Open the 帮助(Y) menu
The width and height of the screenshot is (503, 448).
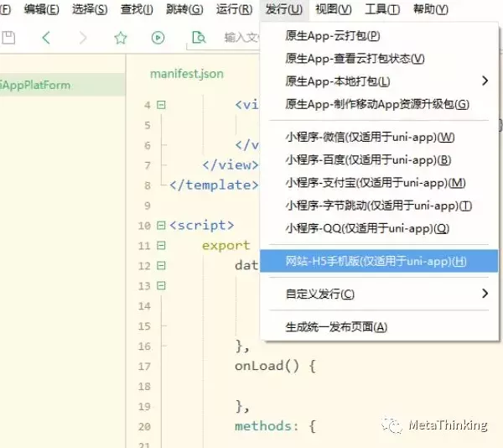(x=431, y=9)
